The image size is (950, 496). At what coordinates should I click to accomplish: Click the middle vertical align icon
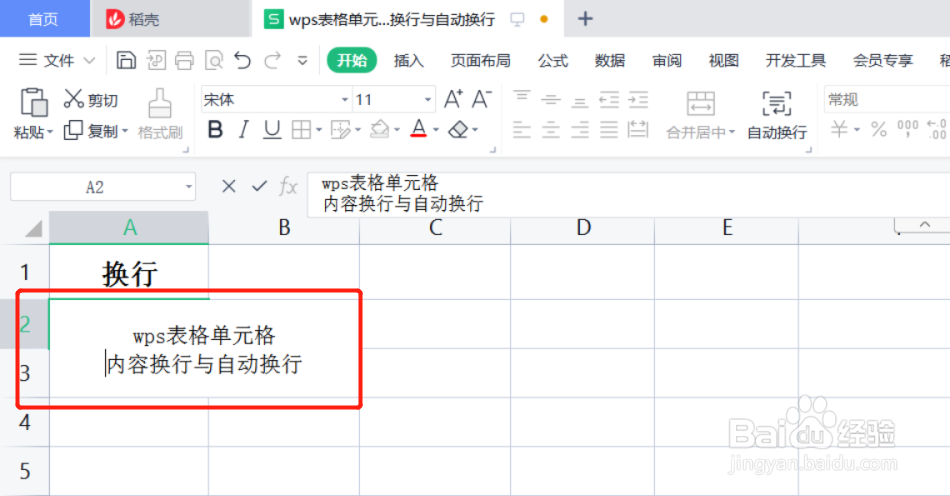[551, 99]
